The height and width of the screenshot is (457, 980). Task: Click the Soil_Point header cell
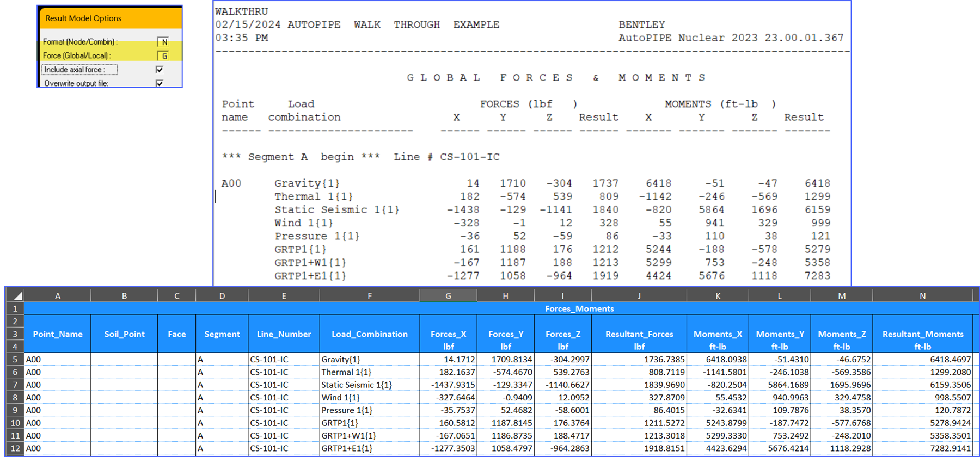[x=124, y=334]
